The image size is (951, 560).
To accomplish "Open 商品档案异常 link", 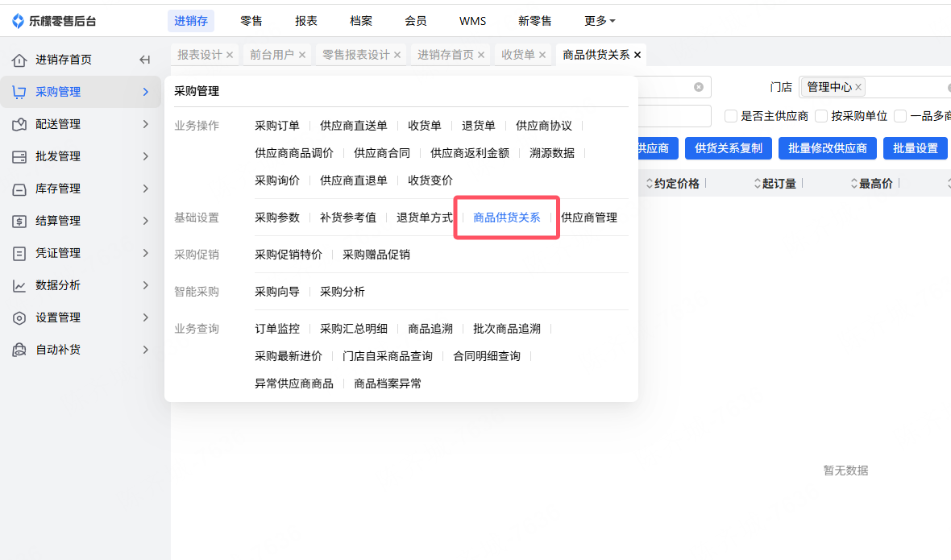I will click(388, 384).
